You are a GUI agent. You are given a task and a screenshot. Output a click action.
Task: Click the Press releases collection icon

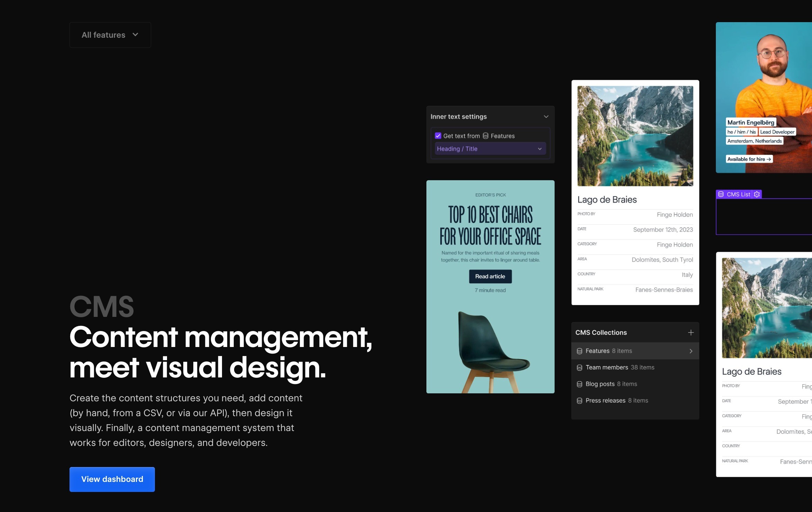click(x=580, y=400)
